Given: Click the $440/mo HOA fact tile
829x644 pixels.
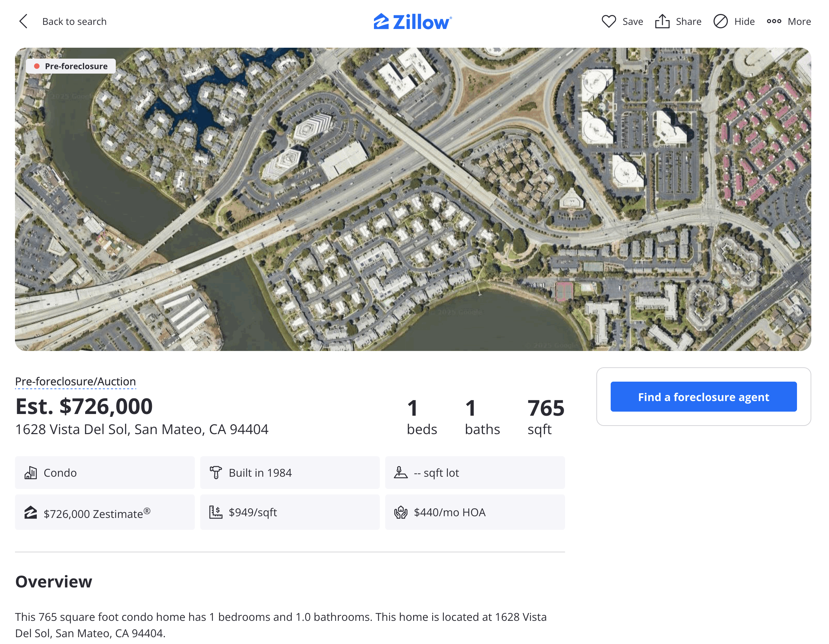Looking at the screenshot, I should [x=474, y=512].
